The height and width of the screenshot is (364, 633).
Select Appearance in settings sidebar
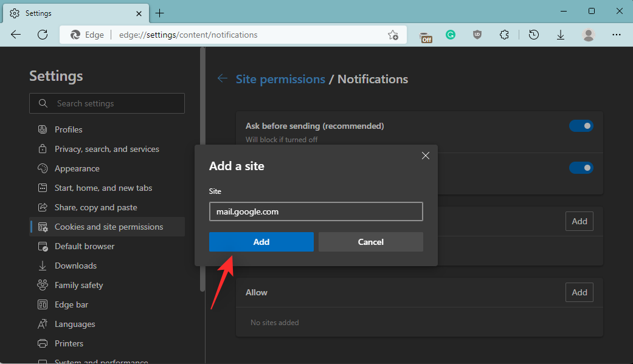point(77,168)
